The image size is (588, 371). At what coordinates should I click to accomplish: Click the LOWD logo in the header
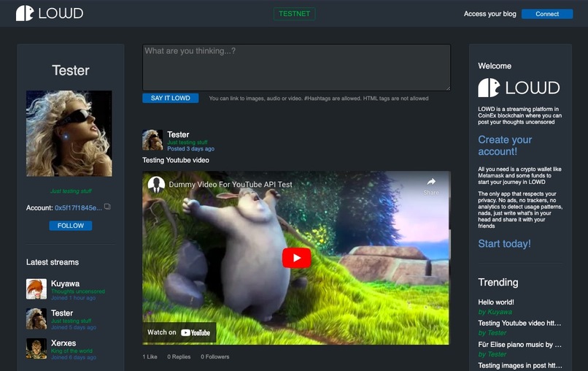[49, 13]
